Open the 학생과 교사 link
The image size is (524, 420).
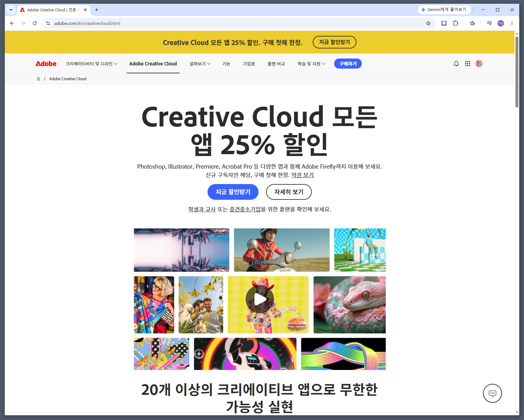202,209
